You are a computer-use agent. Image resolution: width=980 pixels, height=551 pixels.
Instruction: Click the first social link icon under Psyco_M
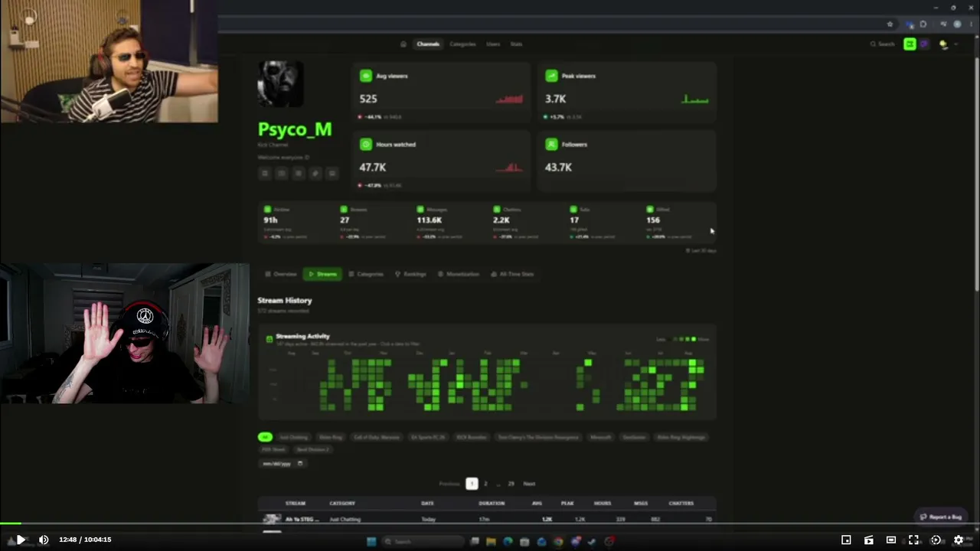[265, 174]
